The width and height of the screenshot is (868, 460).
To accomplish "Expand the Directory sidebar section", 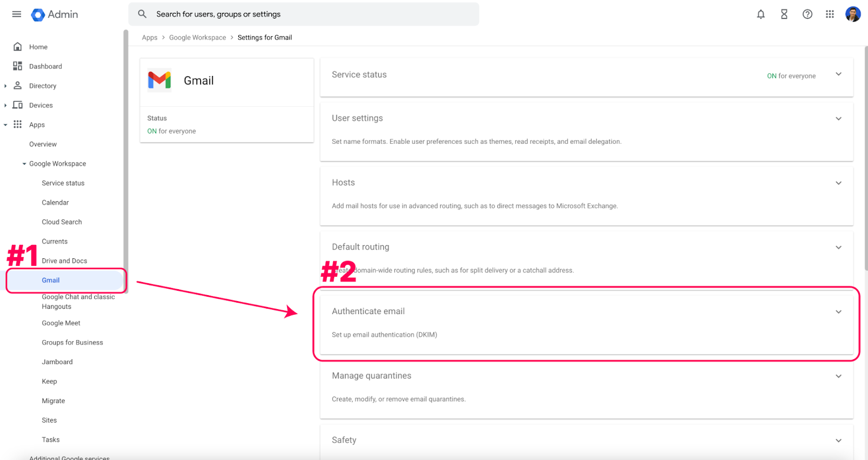I will click(x=5, y=85).
